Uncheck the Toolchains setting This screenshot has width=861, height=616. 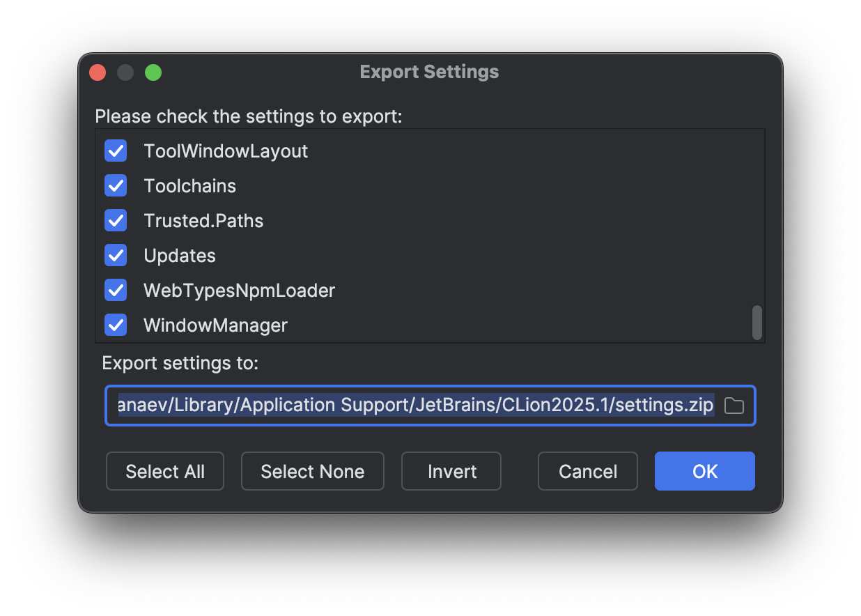(116, 185)
